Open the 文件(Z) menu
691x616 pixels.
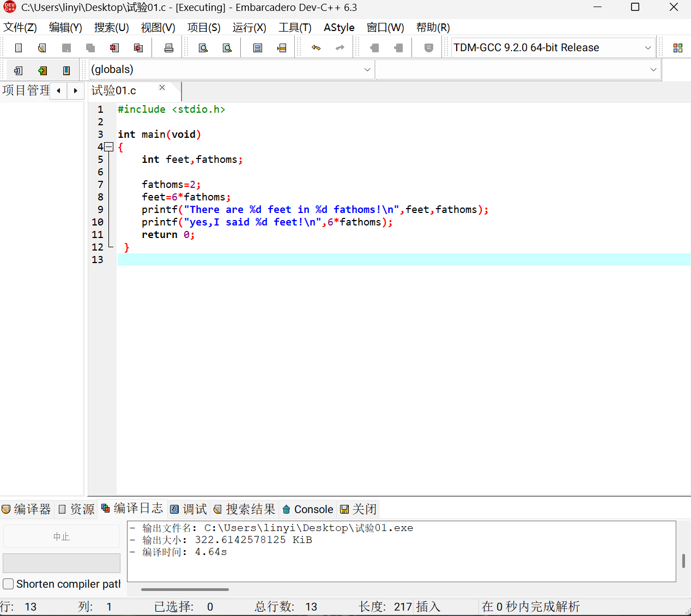[20, 27]
